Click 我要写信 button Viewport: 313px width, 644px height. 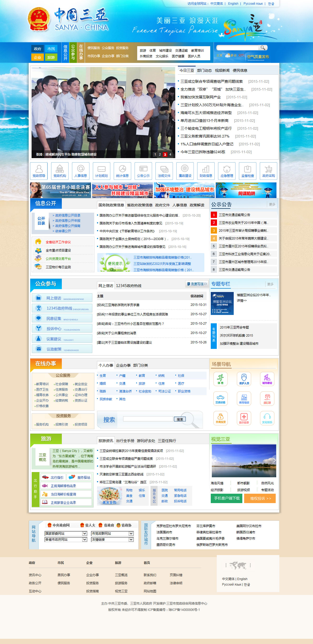pos(197,284)
